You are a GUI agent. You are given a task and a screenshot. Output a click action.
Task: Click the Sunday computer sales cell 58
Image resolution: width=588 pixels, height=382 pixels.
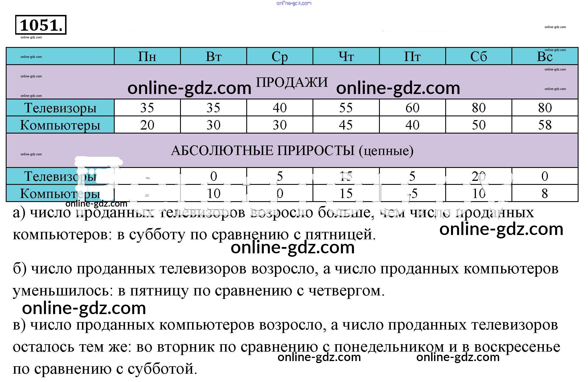[545, 125]
